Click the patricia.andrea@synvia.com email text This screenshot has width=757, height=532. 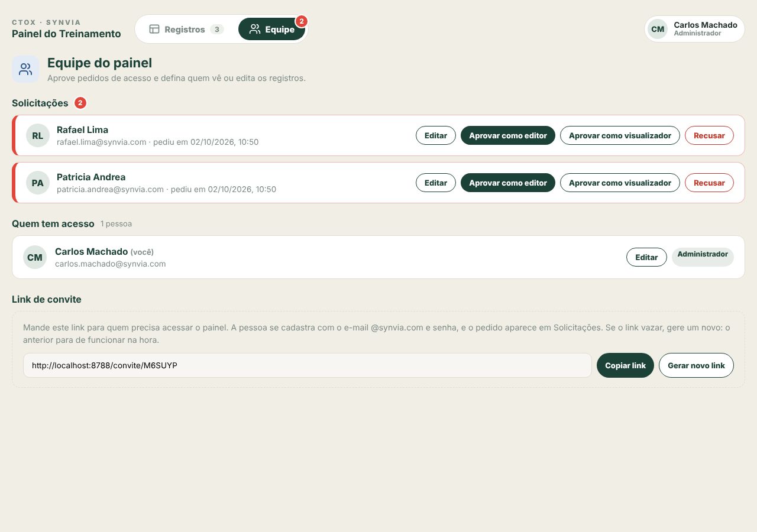[x=110, y=189]
